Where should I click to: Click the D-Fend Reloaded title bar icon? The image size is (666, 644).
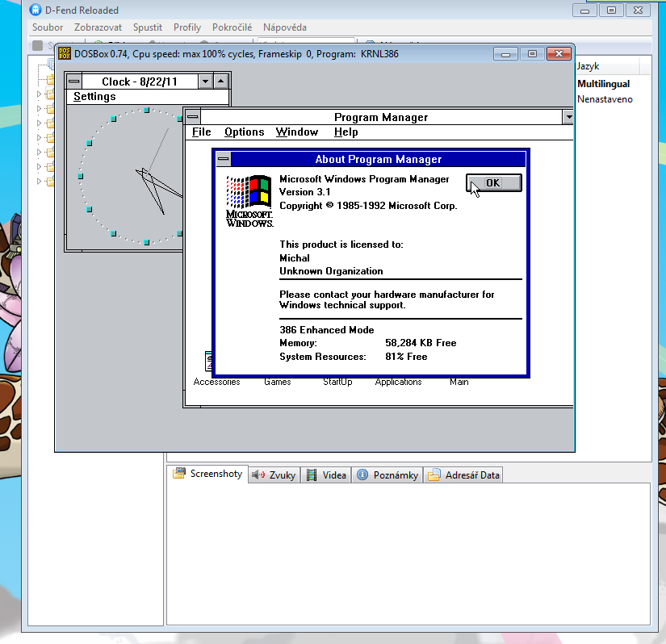pyautogui.click(x=36, y=10)
